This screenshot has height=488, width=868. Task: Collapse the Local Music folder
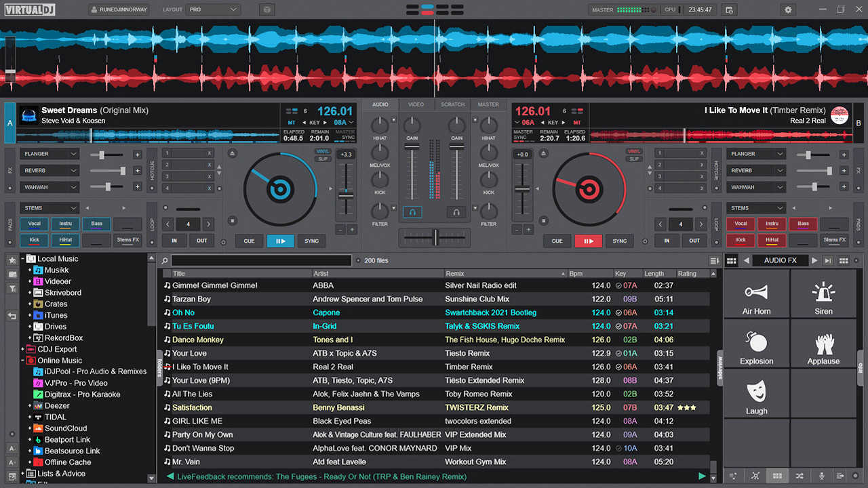pos(22,259)
